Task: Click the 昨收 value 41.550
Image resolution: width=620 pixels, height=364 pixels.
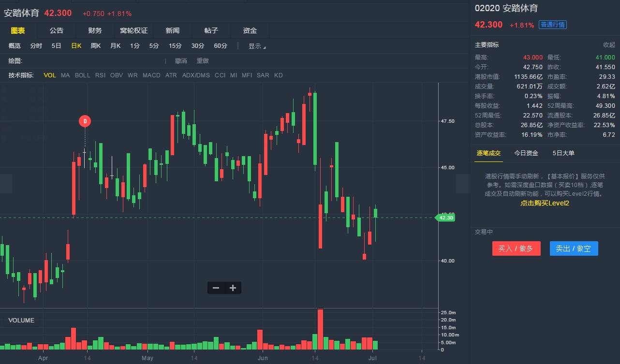Action: (x=605, y=67)
